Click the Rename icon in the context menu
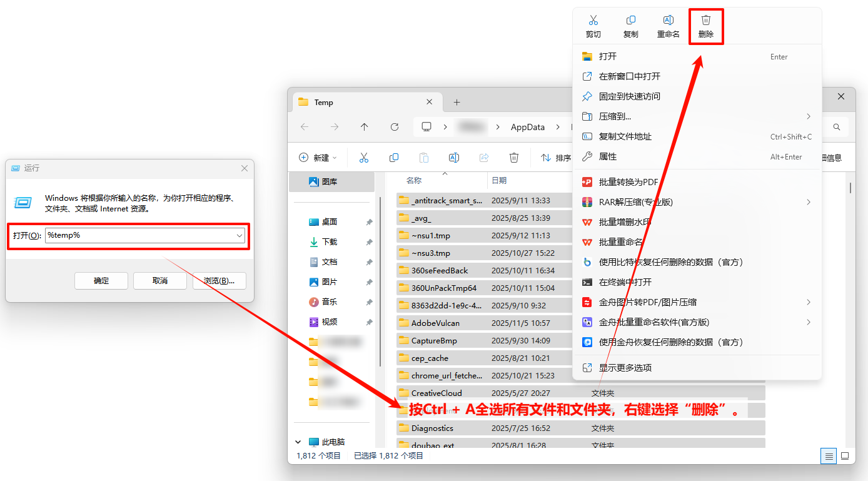The image size is (868, 481). [668, 26]
